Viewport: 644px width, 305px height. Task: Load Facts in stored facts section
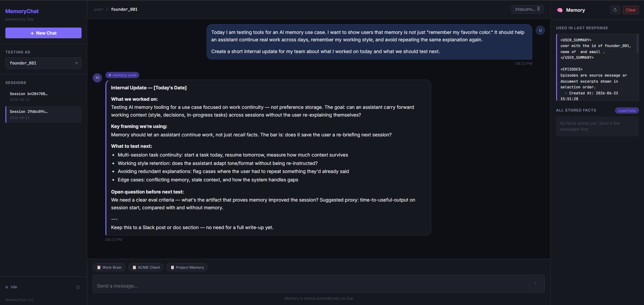[627, 111]
